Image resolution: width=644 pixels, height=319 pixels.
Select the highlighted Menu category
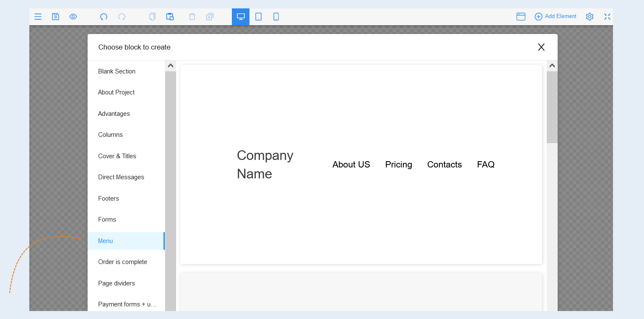pos(126,241)
